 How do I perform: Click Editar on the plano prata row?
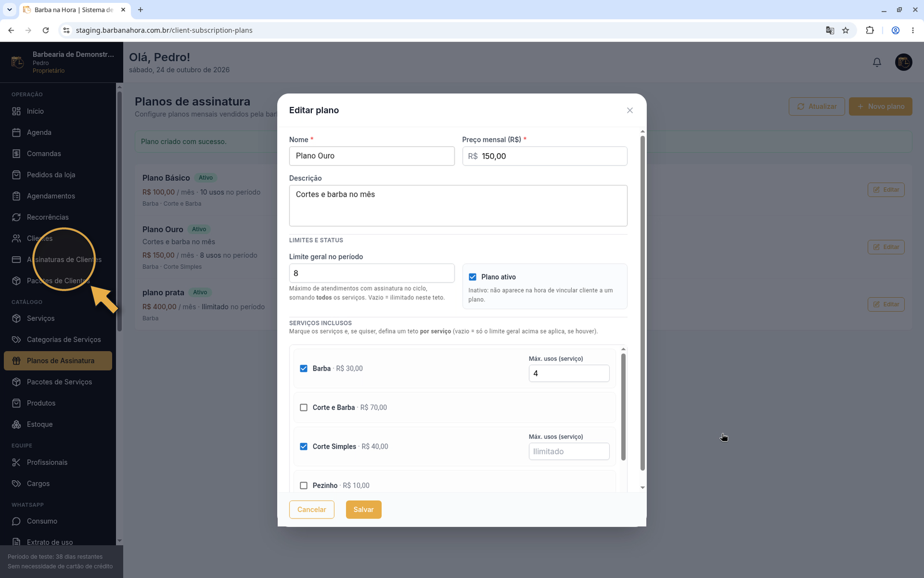click(886, 305)
